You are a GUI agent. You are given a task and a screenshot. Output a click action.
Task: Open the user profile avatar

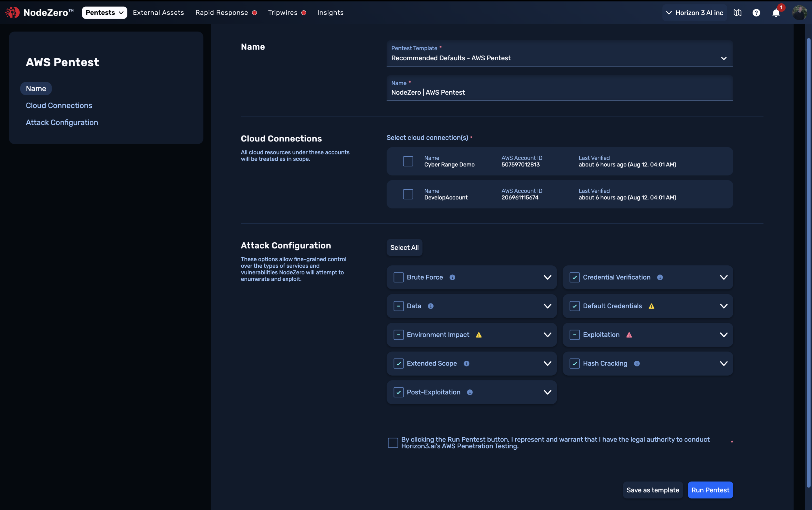(800, 13)
